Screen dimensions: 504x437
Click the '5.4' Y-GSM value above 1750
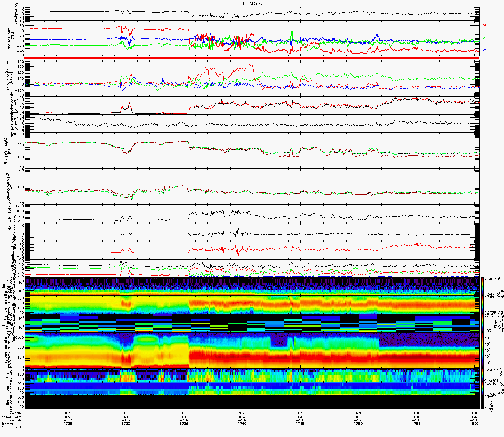[x=358, y=417]
